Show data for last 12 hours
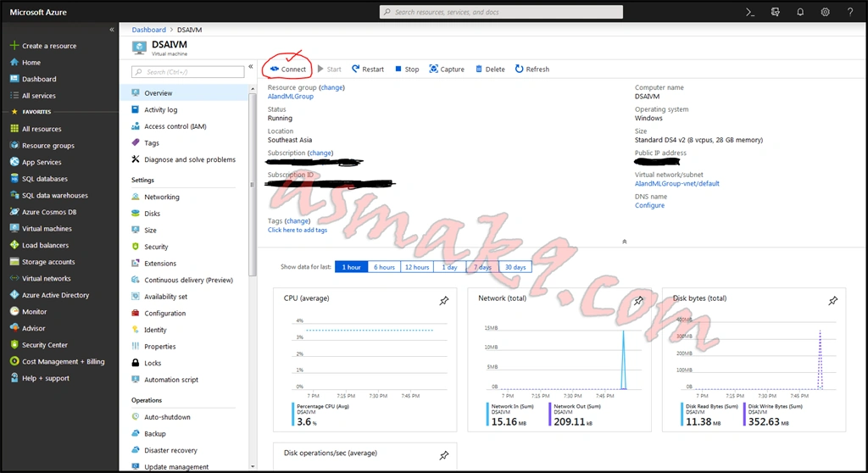This screenshot has width=868, height=473. click(x=417, y=267)
